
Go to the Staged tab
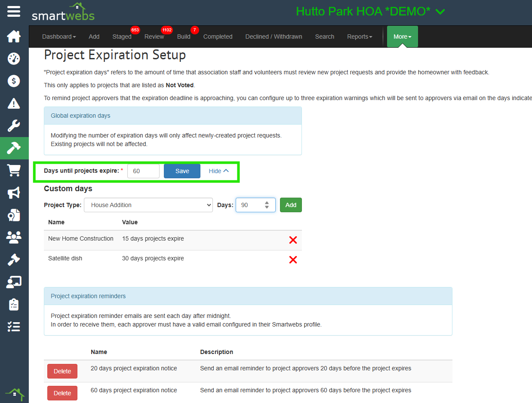122,37
